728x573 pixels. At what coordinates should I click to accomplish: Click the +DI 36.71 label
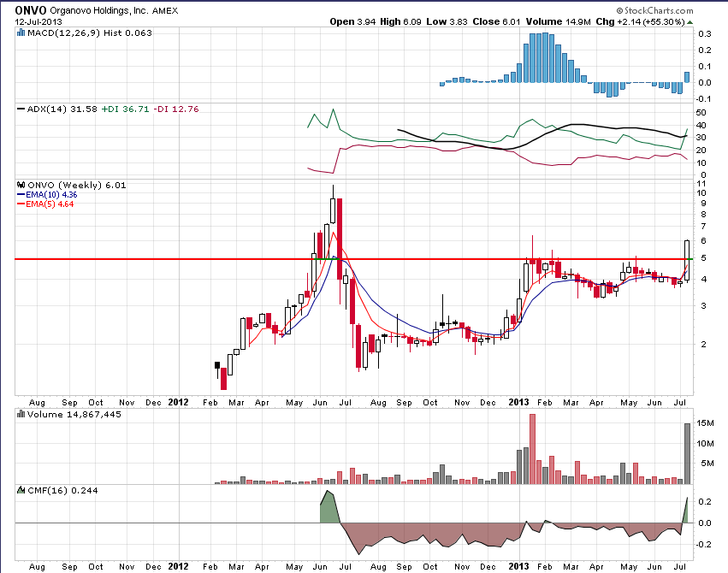(x=125, y=109)
